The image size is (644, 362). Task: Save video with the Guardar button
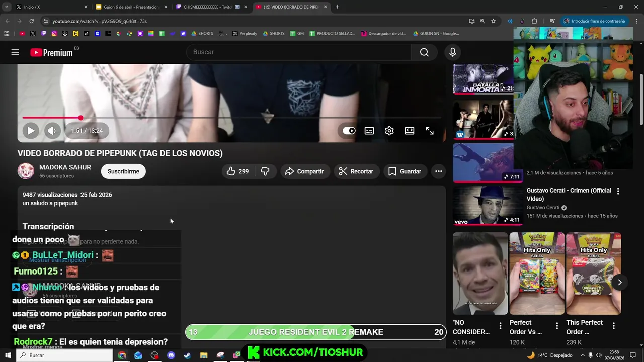coord(405,171)
